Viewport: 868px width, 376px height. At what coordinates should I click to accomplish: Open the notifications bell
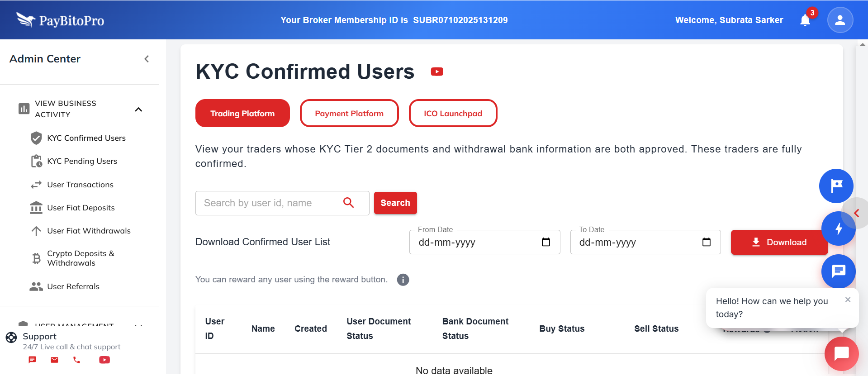point(805,20)
